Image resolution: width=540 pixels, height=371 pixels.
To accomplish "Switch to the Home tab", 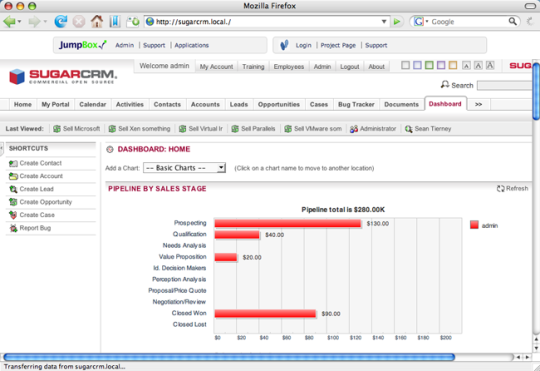I will pos(23,104).
